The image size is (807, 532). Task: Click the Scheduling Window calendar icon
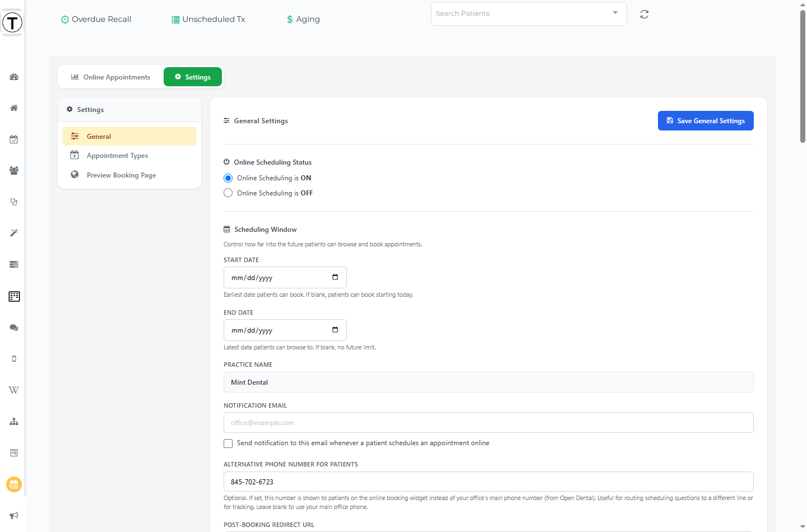[x=227, y=229]
